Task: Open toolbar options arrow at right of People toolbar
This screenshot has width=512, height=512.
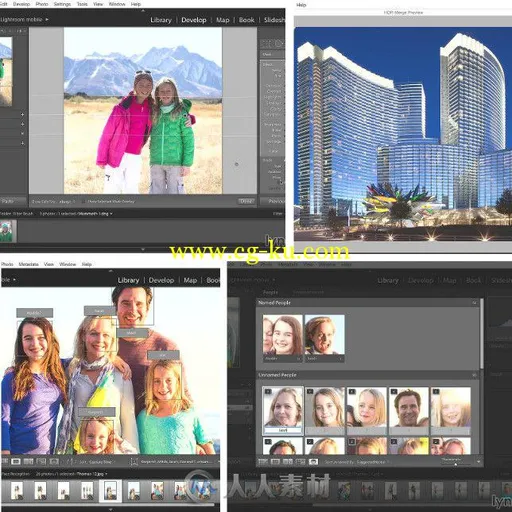Action: coord(479,462)
